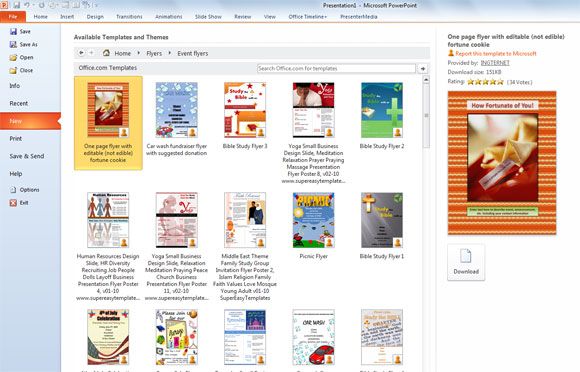The height and width of the screenshot is (372, 580).
Task: Select Human Resources Design Slide template
Action: (x=108, y=220)
